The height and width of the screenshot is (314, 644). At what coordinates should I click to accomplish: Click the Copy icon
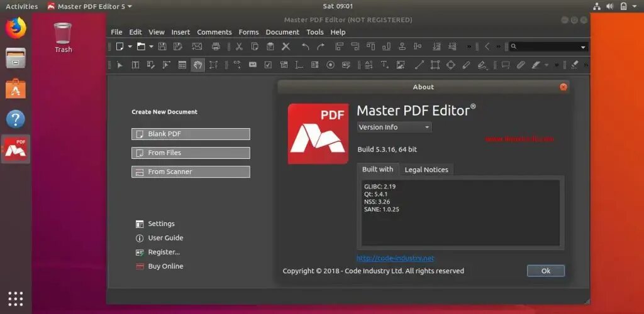pyautogui.click(x=255, y=46)
